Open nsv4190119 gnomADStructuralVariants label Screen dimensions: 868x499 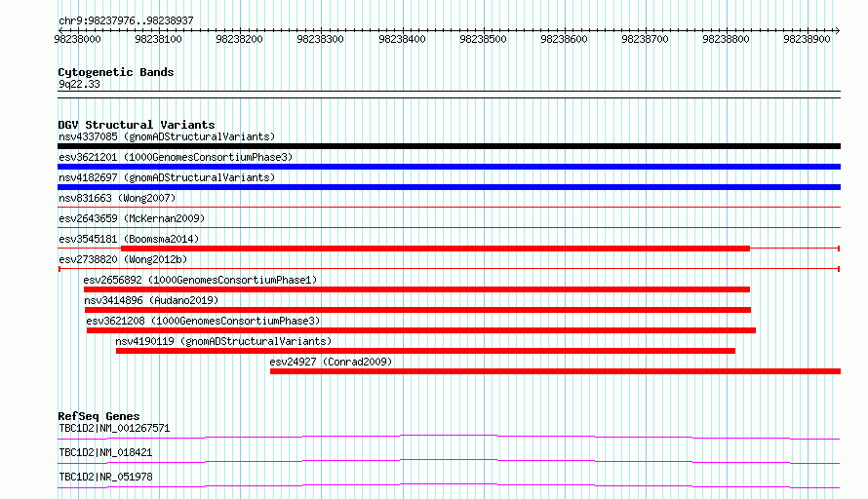223,341
